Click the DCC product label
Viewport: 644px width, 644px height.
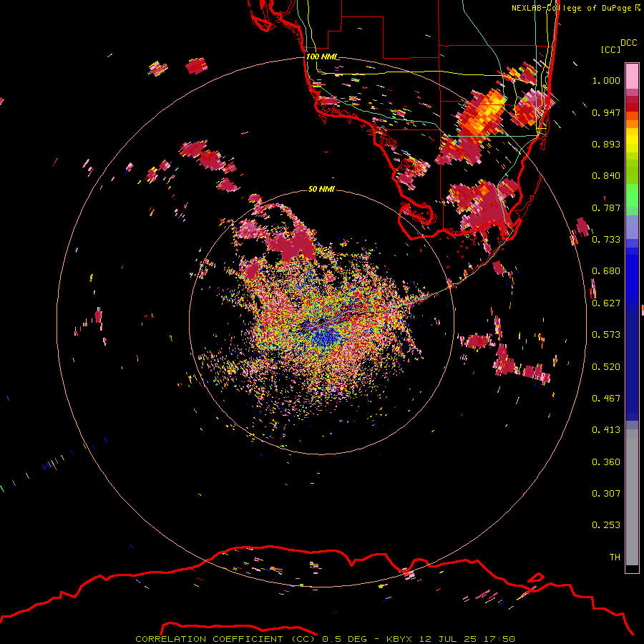[x=629, y=43]
